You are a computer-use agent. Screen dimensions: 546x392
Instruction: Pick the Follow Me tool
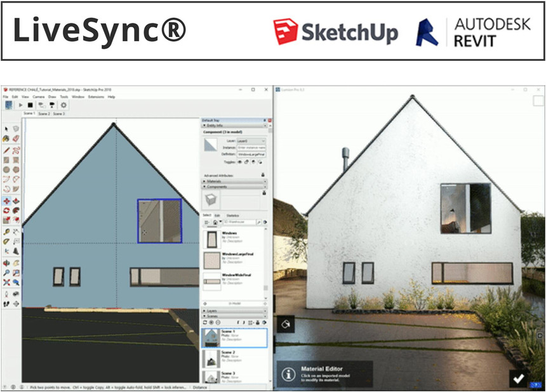(x=16, y=211)
